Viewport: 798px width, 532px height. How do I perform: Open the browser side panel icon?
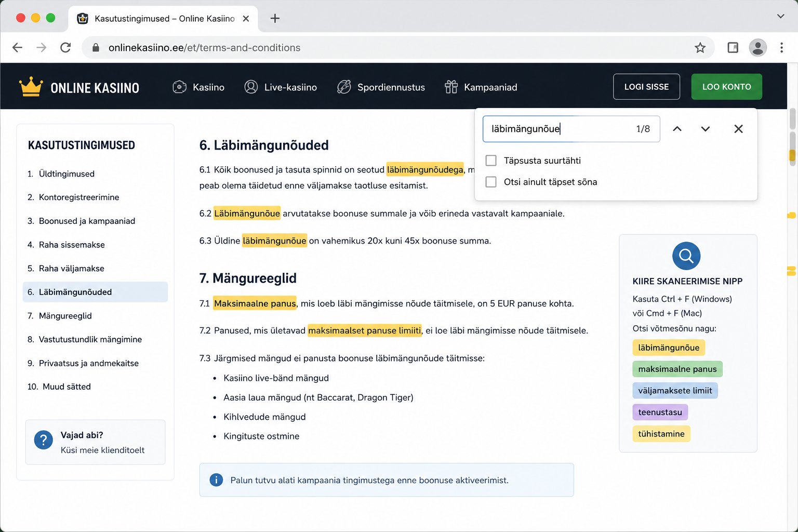[x=733, y=48]
